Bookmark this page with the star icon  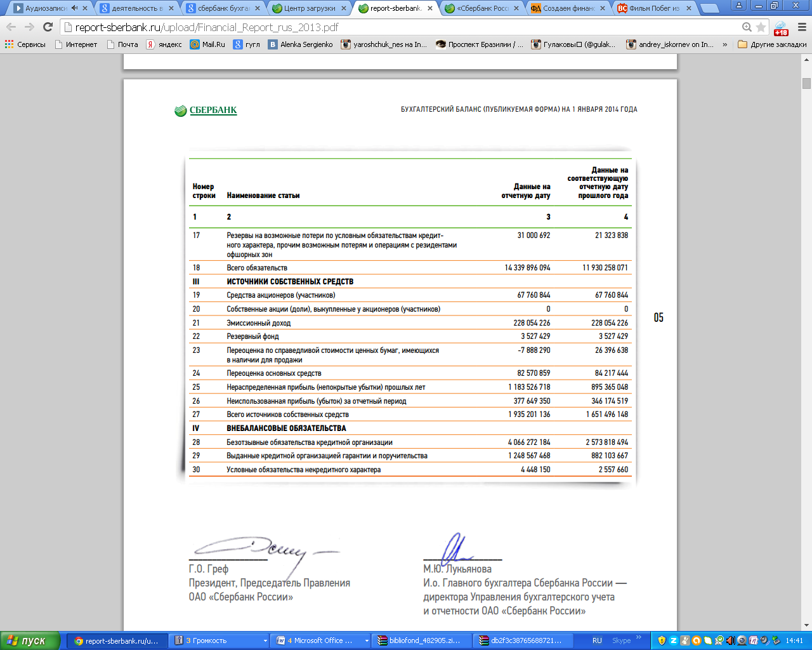[x=761, y=27]
